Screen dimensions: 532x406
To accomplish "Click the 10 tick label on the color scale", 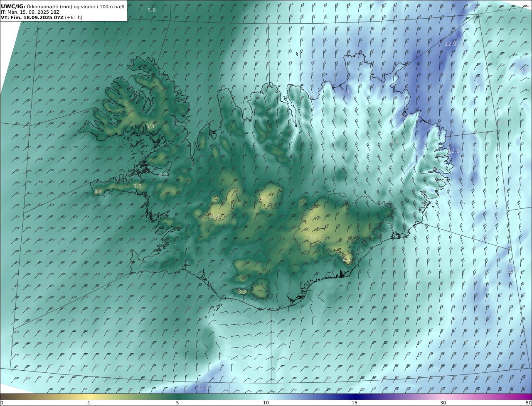I will point(266,403).
